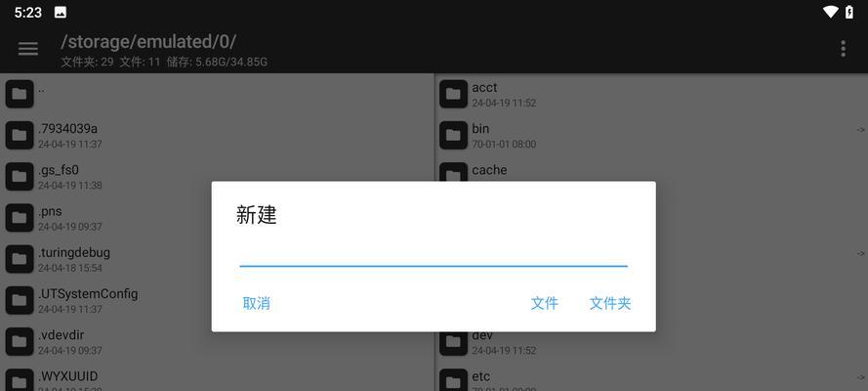Open the dev folder in right pane
Viewport: 868px width, 391px height.
[x=651, y=343]
